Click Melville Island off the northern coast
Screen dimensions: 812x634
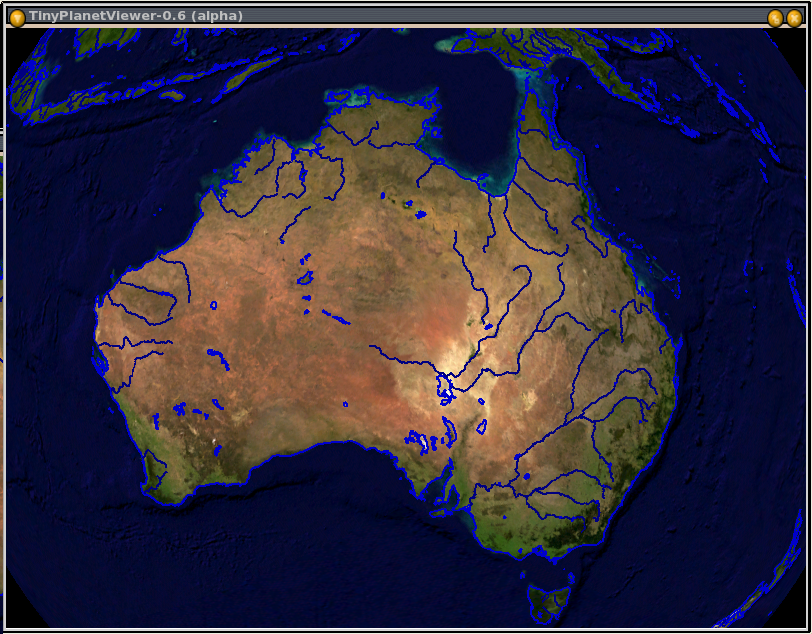point(345,99)
